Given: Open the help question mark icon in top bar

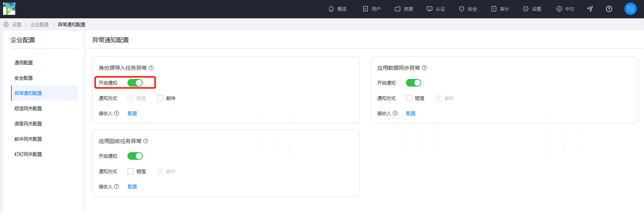Looking at the screenshot, I should (609, 9).
